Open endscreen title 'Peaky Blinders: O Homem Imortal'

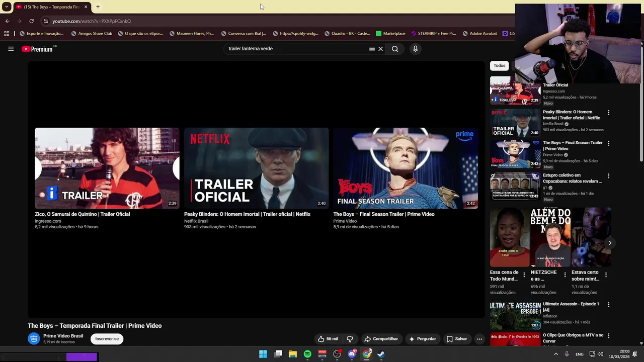(247, 214)
